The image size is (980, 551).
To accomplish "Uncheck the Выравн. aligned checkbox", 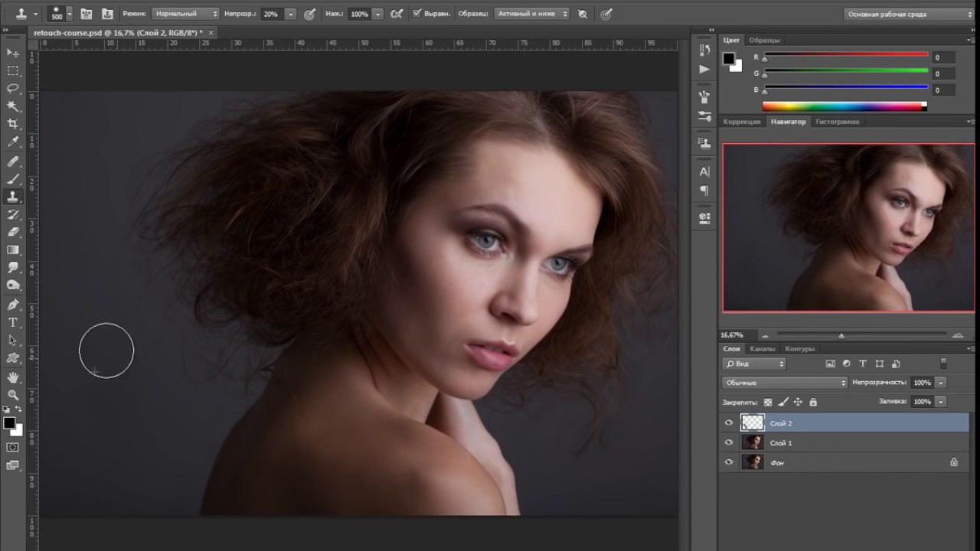I will (416, 14).
